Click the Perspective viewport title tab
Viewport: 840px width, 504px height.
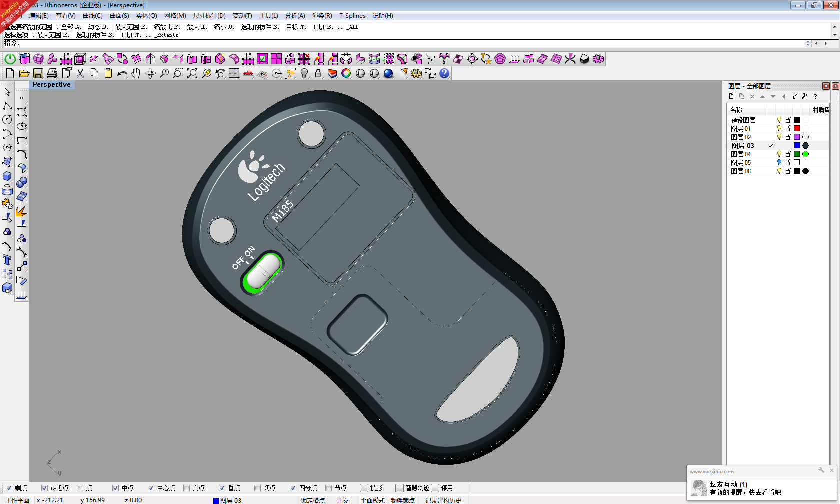51,85
